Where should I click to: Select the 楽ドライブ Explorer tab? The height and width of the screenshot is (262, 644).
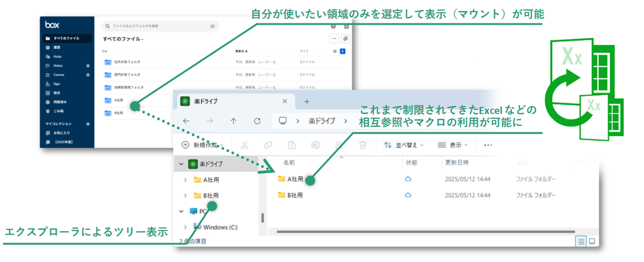(x=235, y=101)
